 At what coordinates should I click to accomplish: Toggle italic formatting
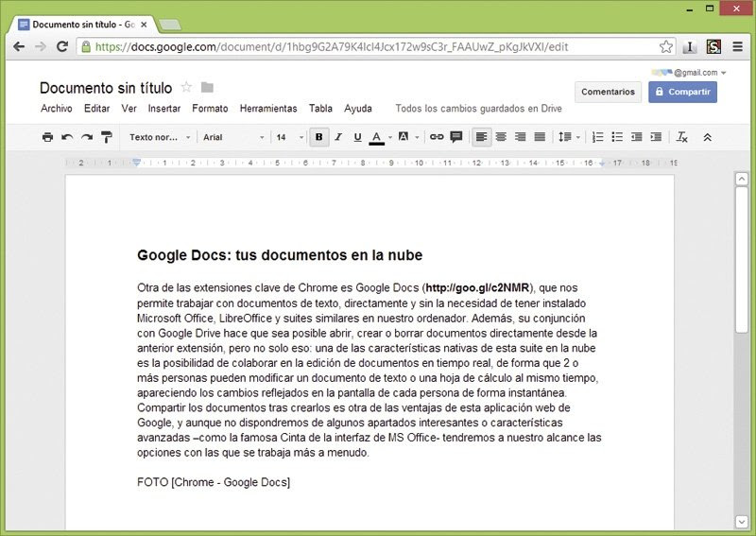pyautogui.click(x=338, y=137)
